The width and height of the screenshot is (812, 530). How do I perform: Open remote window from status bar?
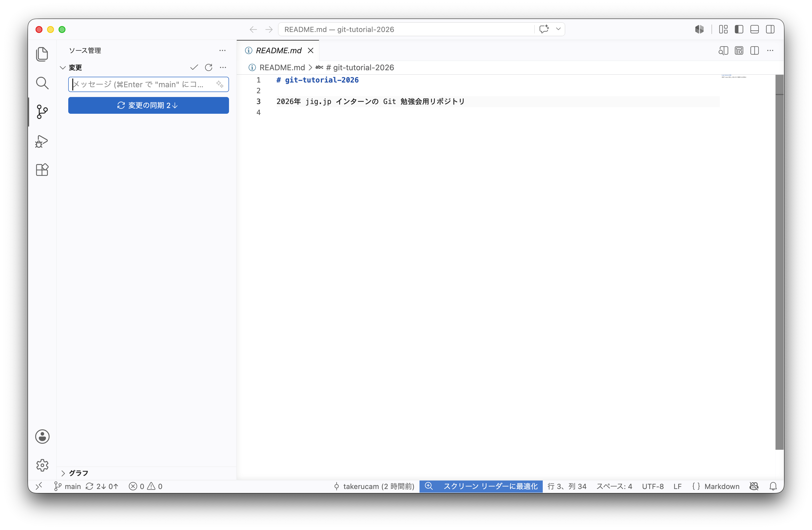point(39,486)
